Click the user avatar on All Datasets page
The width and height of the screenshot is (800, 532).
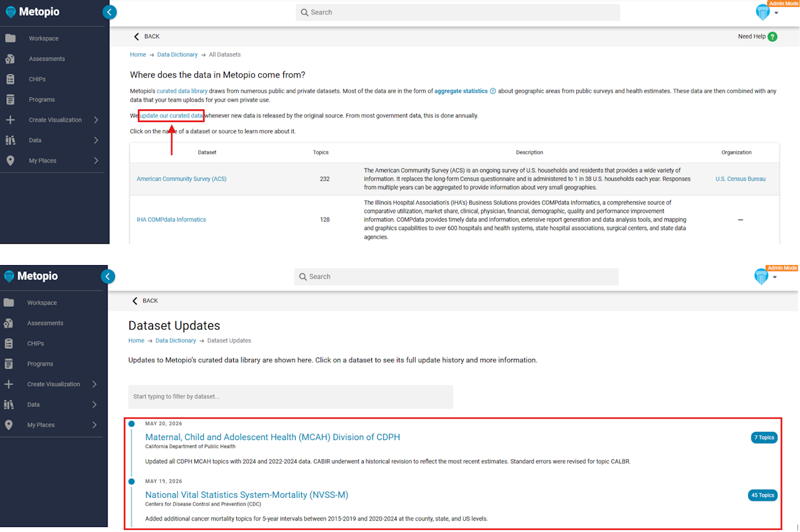[x=762, y=13]
